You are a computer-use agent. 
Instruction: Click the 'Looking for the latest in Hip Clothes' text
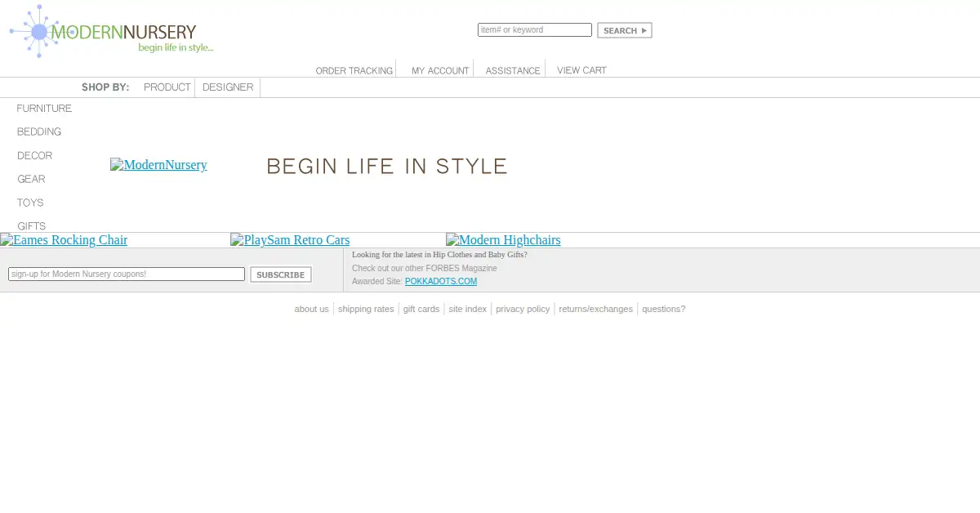[439, 255]
